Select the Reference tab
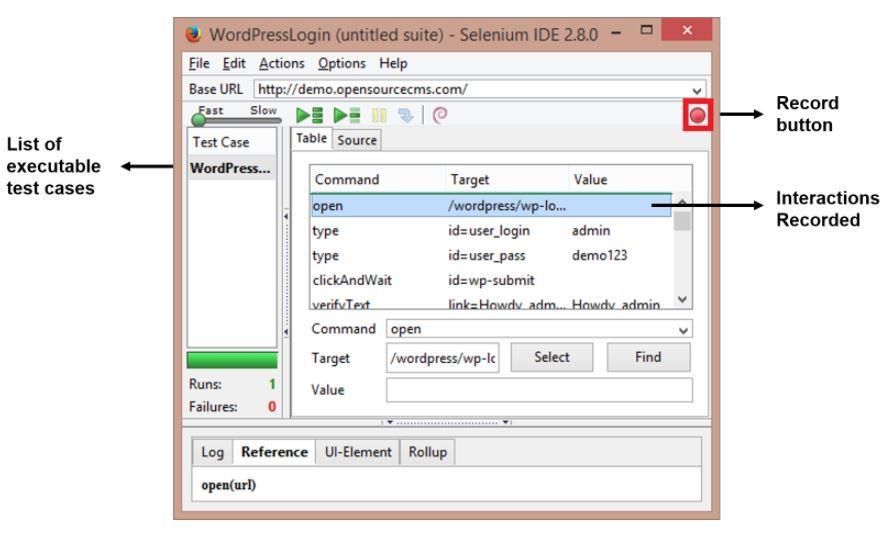 pos(274,452)
